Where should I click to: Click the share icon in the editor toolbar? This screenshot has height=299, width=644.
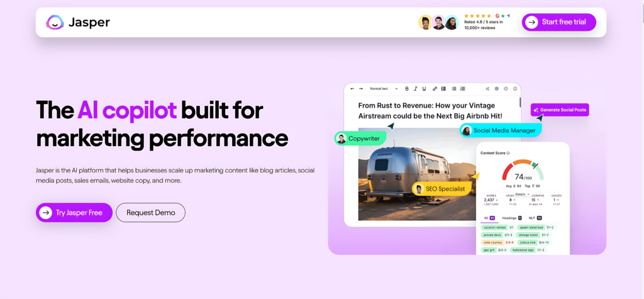pos(487,89)
